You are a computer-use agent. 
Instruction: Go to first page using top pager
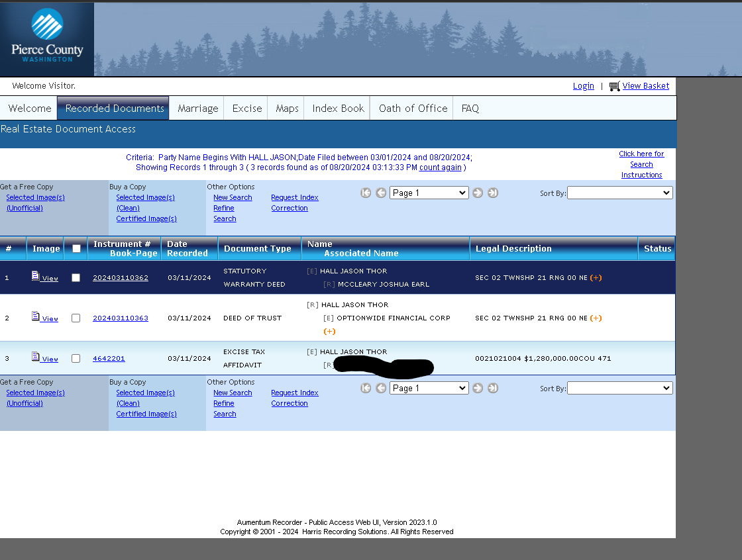pos(366,193)
